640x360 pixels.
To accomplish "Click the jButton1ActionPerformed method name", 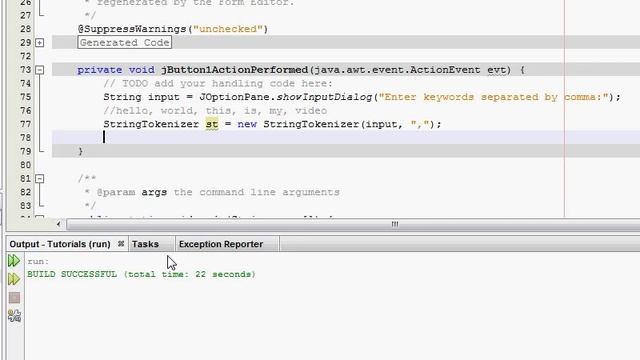I will pyautogui.click(x=235, y=70).
